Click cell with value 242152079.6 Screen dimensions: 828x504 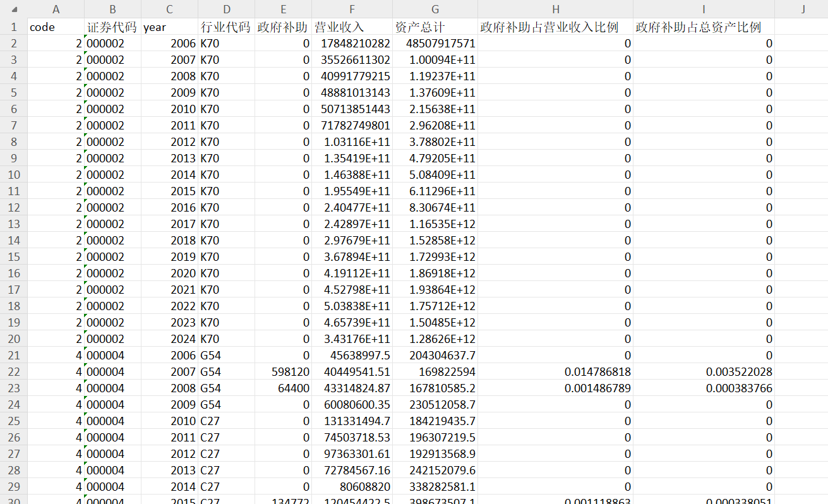coord(435,471)
